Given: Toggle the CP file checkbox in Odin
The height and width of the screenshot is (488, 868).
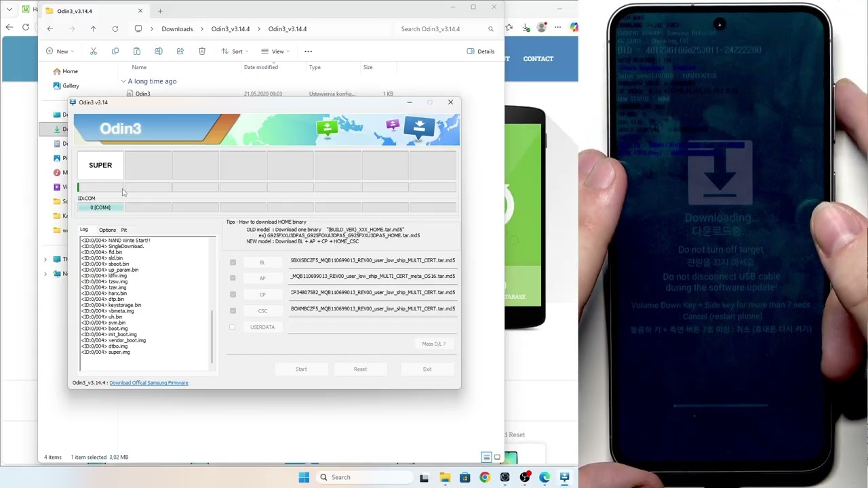Looking at the screenshot, I should point(233,294).
